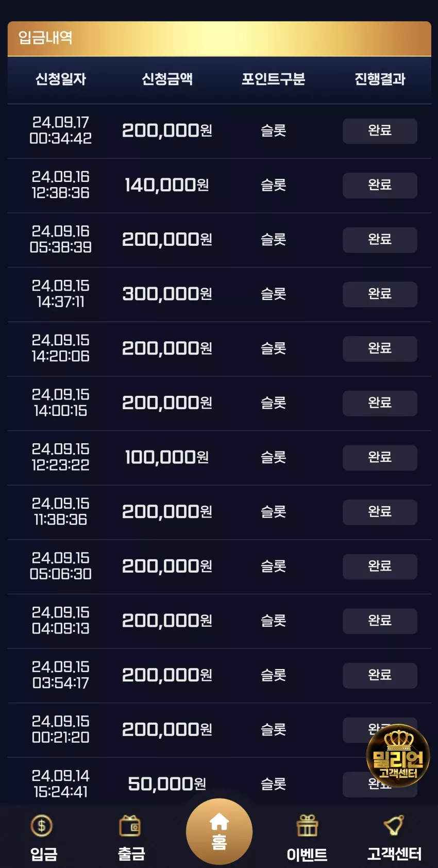Tap 슬롯 label in 24.09.15 14:20:06 row

pyautogui.click(x=274, y=348)
